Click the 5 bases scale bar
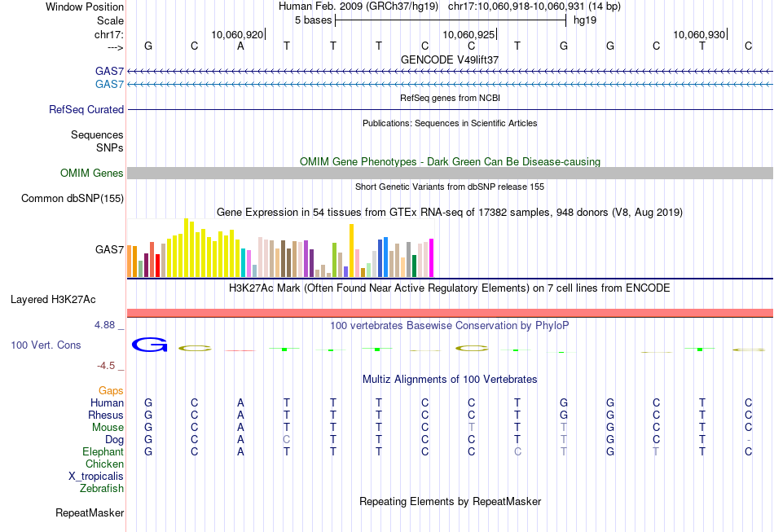 (x=451, y=20)
